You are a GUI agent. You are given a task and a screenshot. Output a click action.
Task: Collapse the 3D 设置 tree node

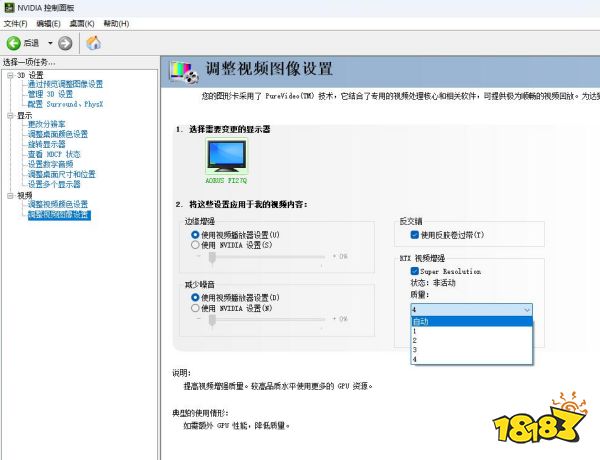tap(10, 75)
